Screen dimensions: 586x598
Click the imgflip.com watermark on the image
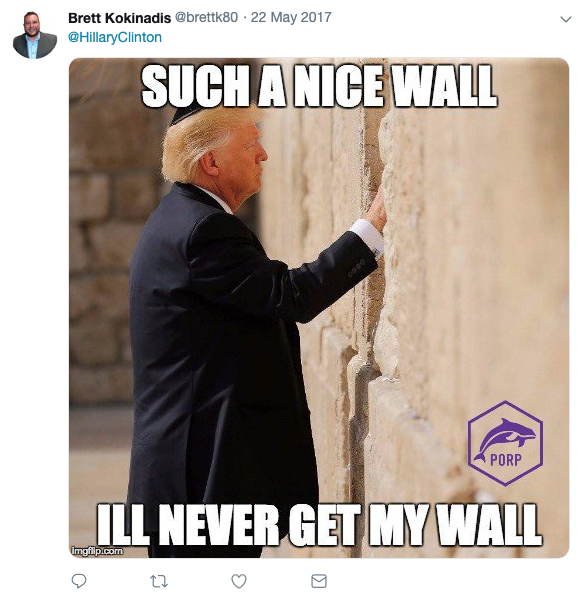[x=97, y=551]
